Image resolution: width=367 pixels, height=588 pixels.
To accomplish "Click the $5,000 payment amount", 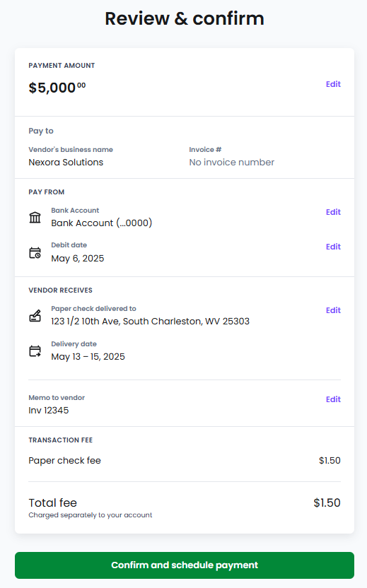I will 57,88.
